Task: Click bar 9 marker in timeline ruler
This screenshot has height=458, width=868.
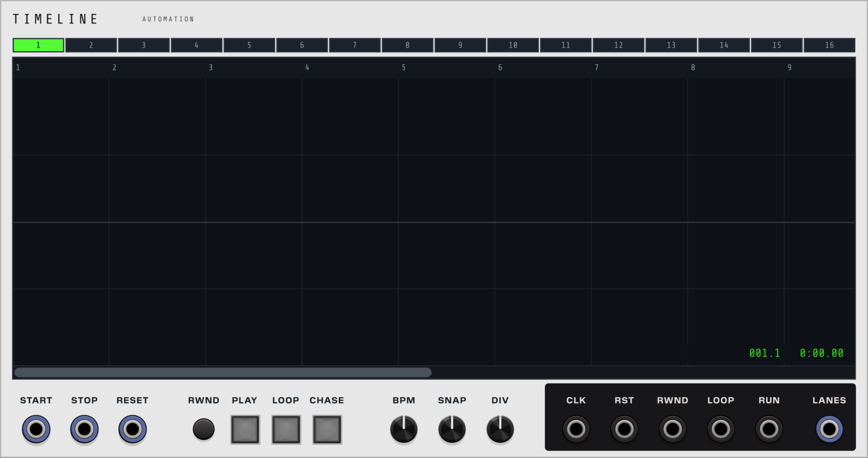Action: pyautogui.click(x=790, y=67)
